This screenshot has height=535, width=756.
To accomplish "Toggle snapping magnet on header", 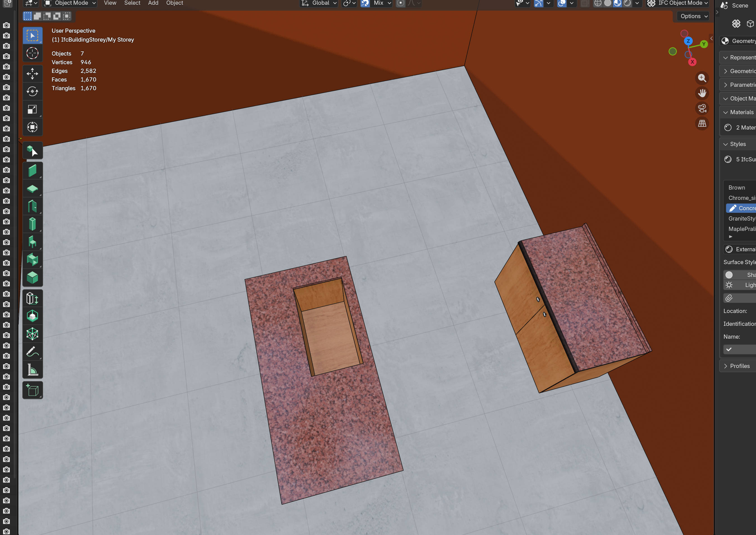I will (x=365, y=3).
